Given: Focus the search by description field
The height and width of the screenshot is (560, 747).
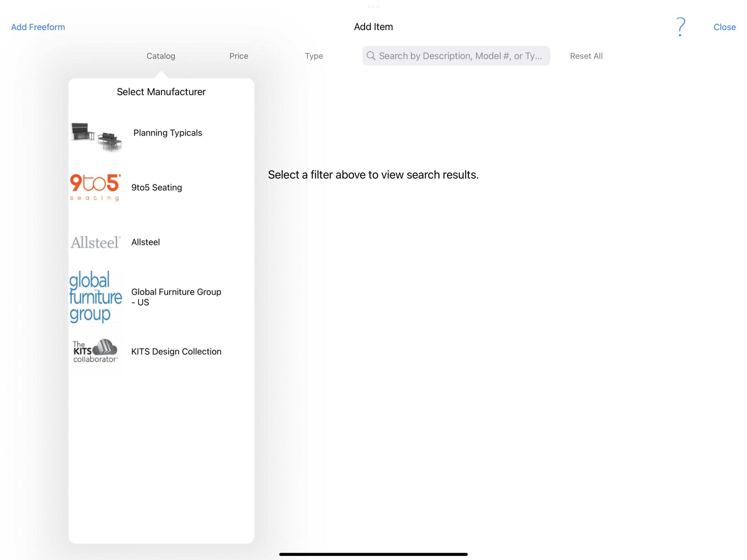Looking at the screenshot, I should point(456,56).
